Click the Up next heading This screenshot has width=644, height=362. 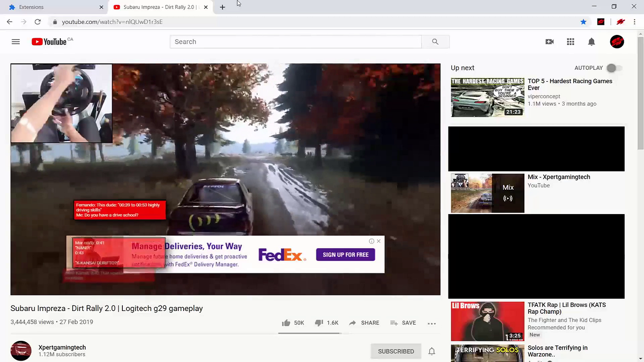pos(462,68)
